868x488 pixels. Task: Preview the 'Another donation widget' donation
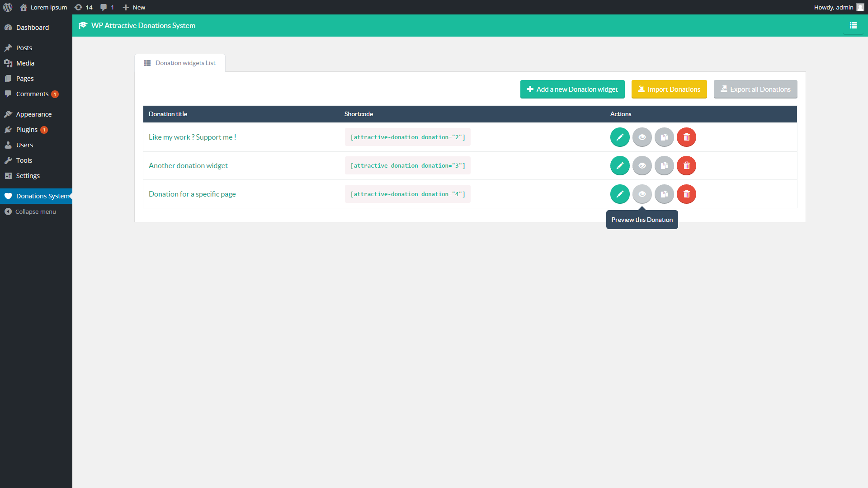(642, 165)
